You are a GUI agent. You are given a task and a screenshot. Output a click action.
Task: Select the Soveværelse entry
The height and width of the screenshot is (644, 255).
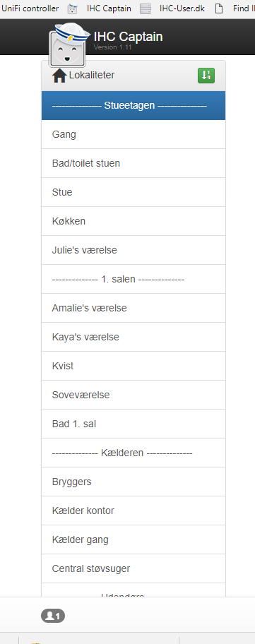[134, 395]
